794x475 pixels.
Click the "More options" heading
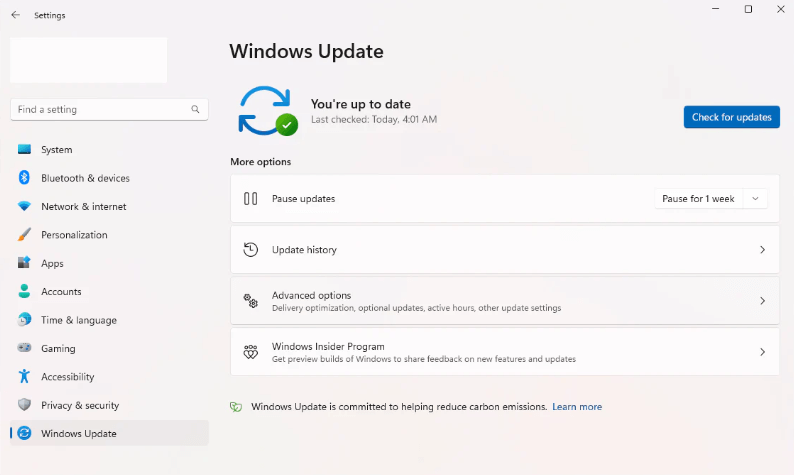tap(261, 162)
